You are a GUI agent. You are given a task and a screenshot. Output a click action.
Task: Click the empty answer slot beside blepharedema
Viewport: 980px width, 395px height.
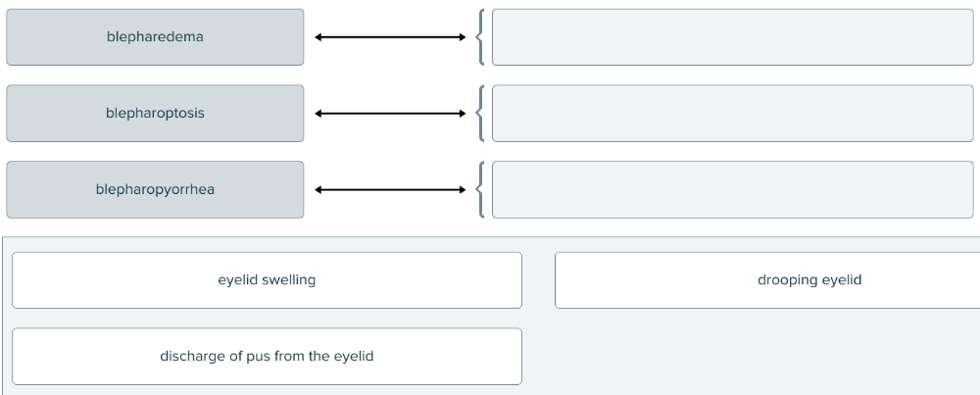pos(732,37)
